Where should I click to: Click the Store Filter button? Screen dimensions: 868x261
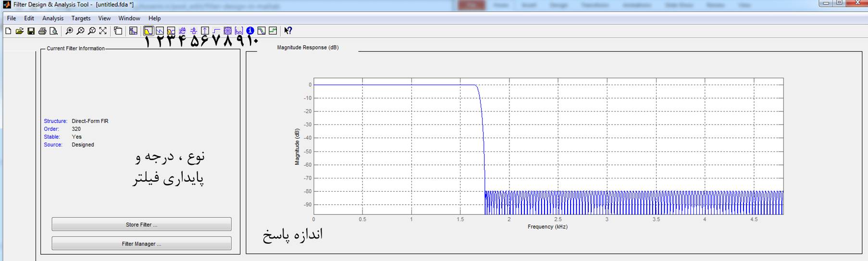click(x=141, y=224)
